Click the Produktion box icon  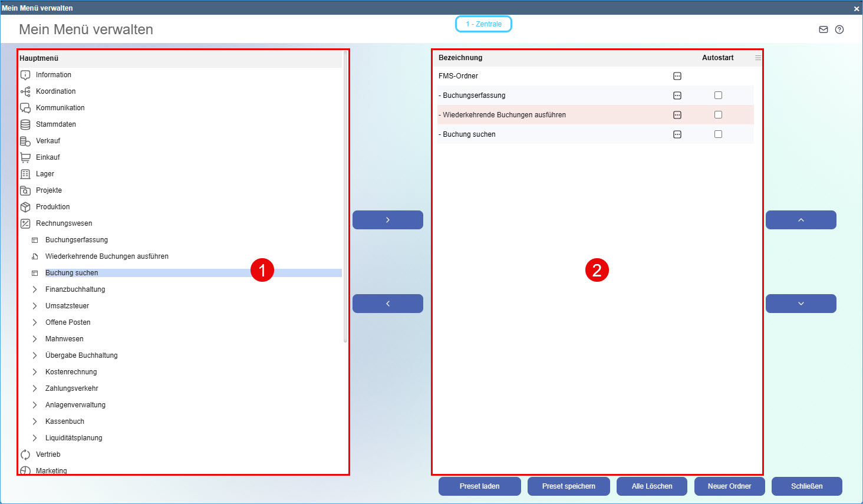coord(25,207)
